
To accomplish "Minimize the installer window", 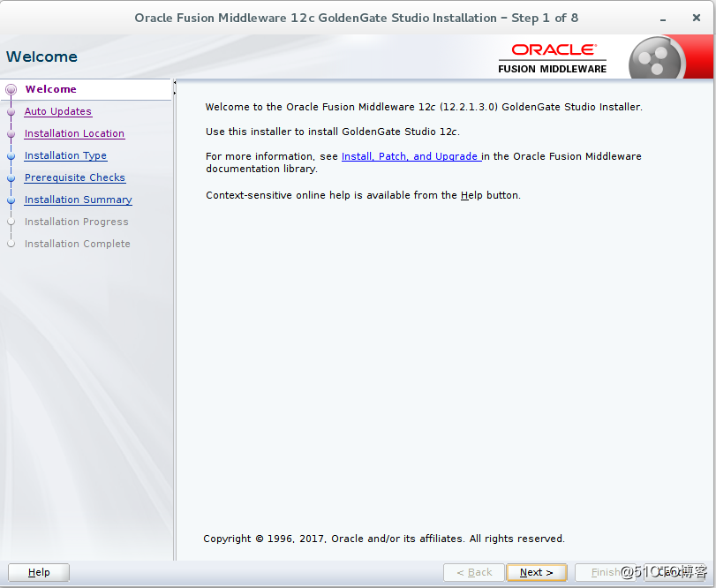I will pos(662,19).
